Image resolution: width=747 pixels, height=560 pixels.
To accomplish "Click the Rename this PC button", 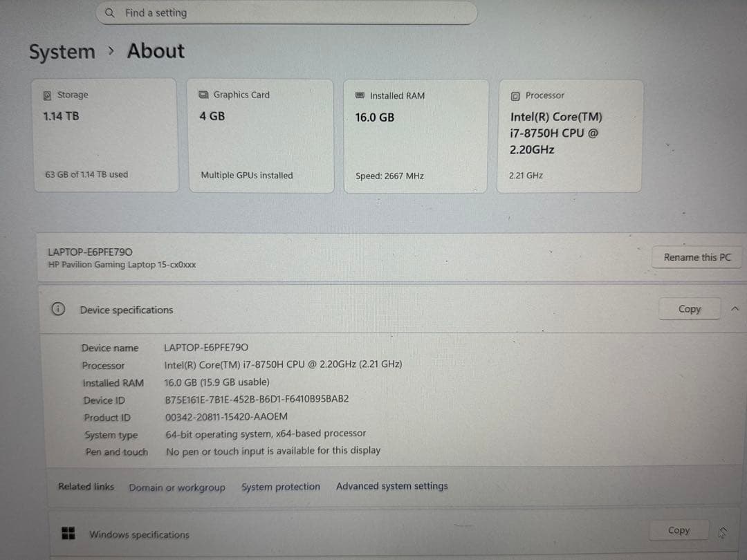I will coord(697,256).
